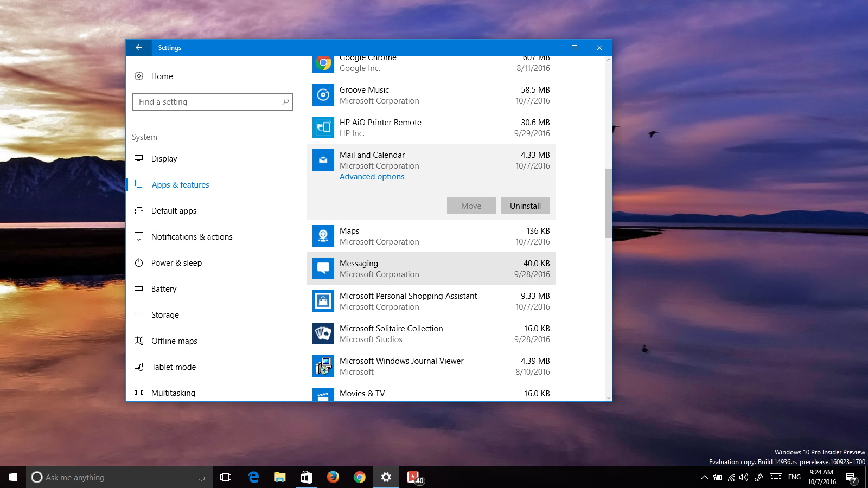
Task: Click the Apps & features list icon
Action: tap(139, 184)
